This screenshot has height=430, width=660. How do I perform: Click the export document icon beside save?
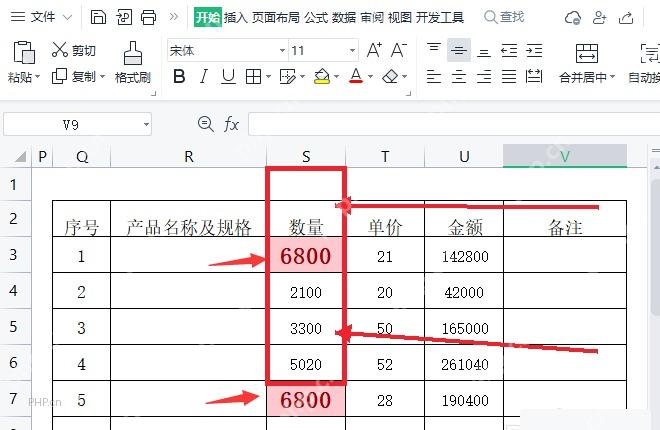[124, 17]
